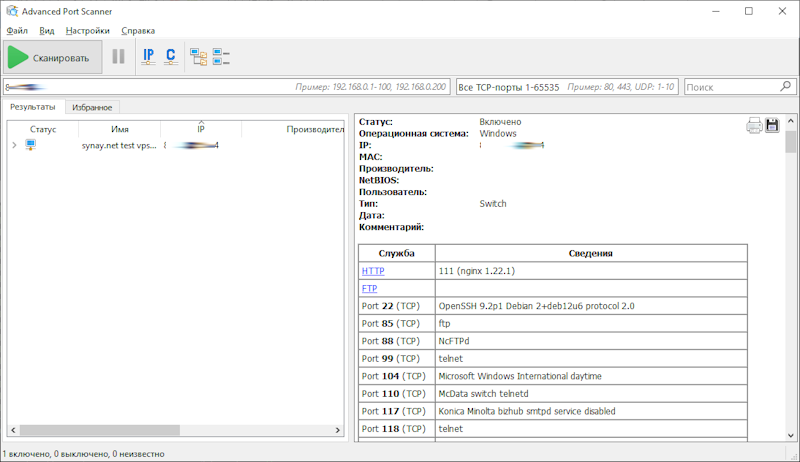Image resolution: width=800 pixels, height=462 pixels.
Task: Click the pause scan icon
Action: tap(118, 57)
